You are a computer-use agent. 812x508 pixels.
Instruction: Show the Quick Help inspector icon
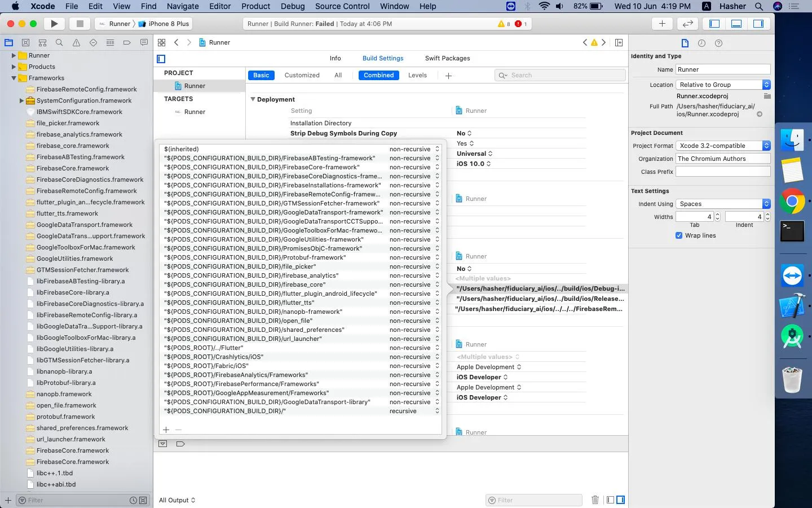point(718,43)
